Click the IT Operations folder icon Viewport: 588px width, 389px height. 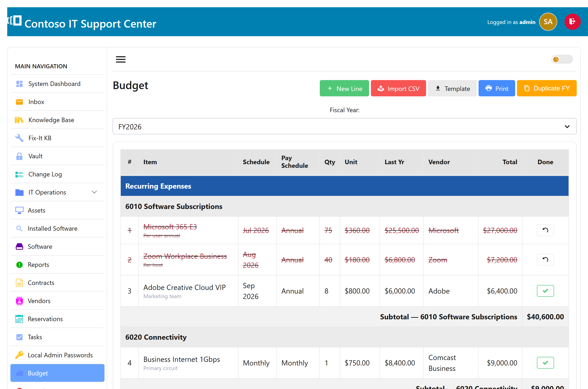click(19, 192)
